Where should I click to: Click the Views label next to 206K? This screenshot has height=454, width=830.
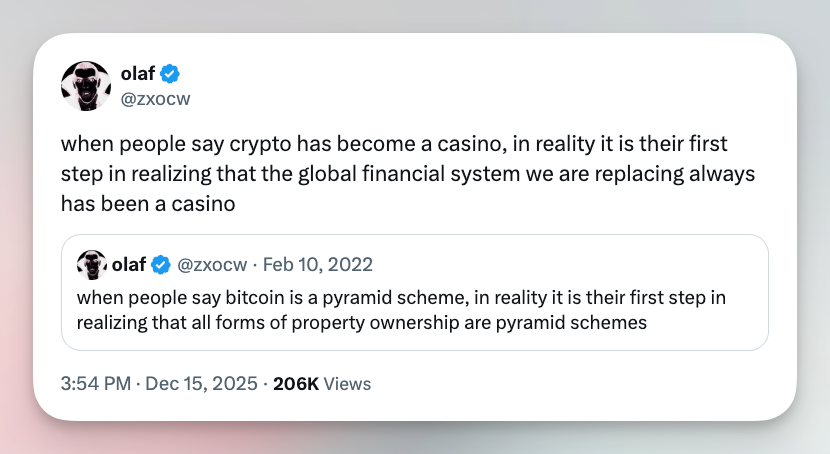click(x=348, y=383)
